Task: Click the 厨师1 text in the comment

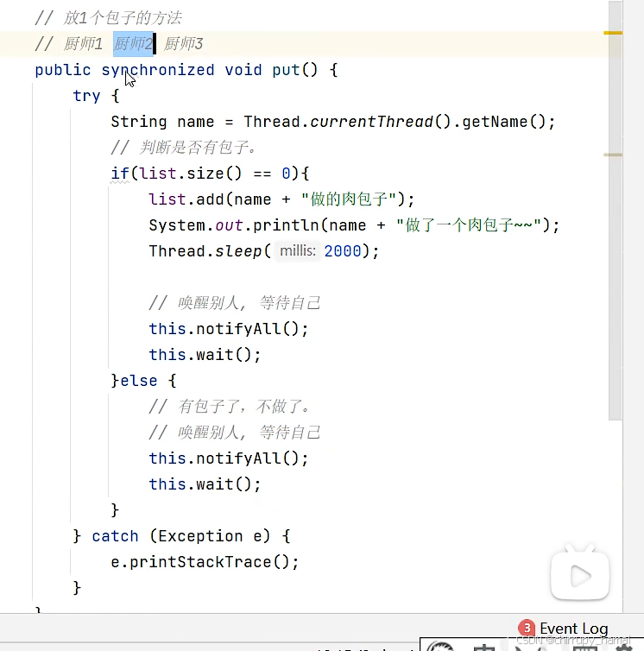Action: (x=83, y=43)
